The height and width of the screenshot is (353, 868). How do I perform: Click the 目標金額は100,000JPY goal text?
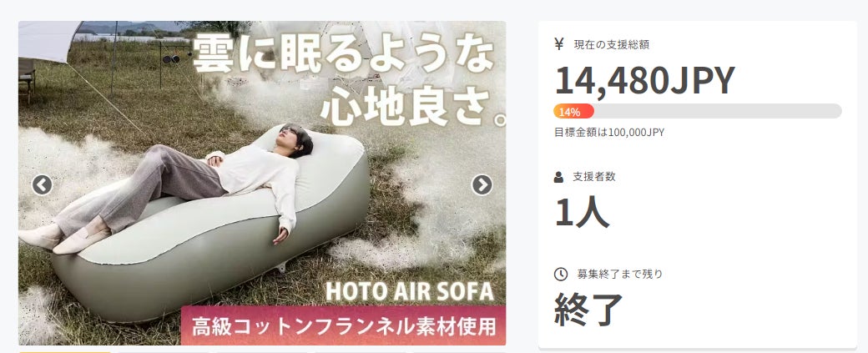pyautogui.click(x=608, y=132)
